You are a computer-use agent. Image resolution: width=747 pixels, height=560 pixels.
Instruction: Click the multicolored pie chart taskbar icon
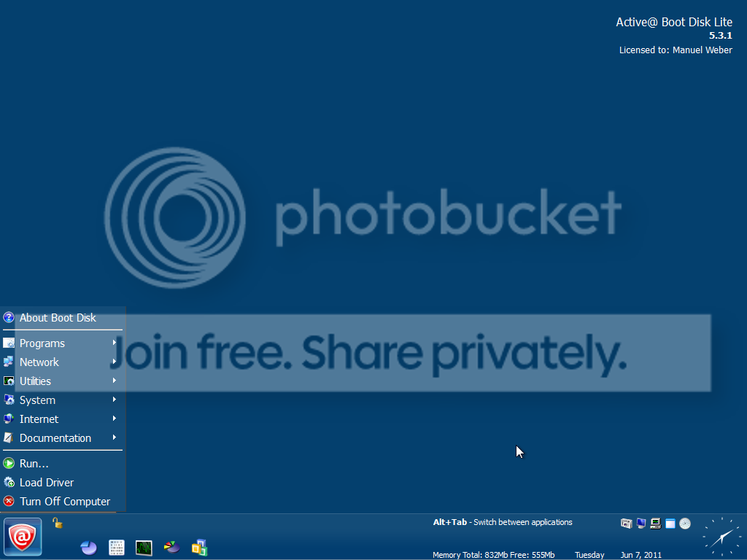pos(171,547)
